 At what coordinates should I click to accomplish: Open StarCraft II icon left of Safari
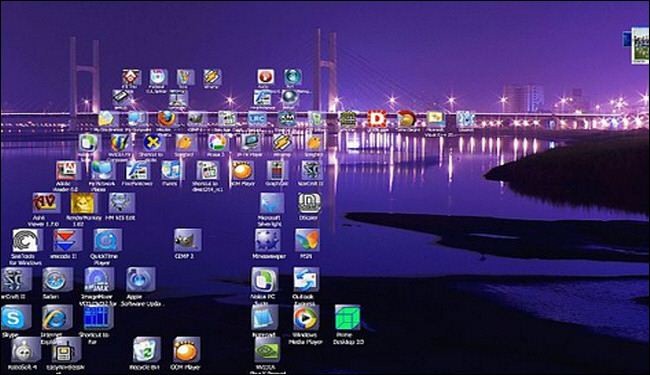(17, 280)
